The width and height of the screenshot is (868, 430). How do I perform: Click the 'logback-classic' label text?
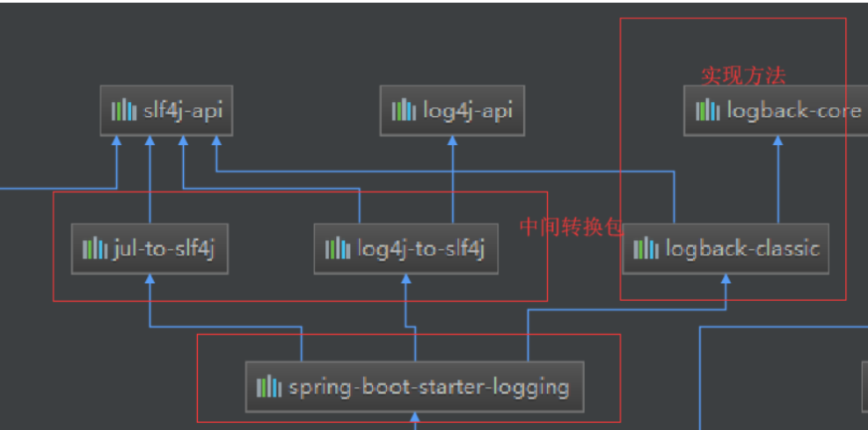[742, 249]
